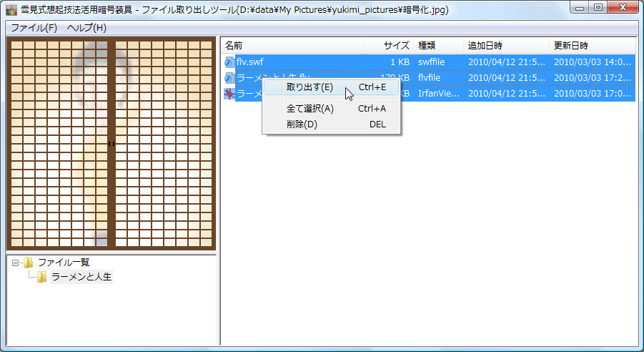Viewport: 644px width, 352px height.
Task: Choose 削除(D) from the context menu
Action: 331,124
